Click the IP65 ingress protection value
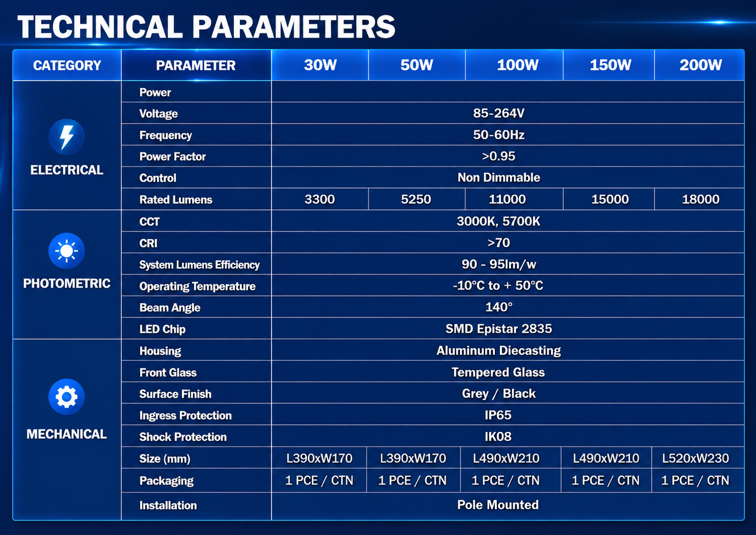 coord(498,415)
